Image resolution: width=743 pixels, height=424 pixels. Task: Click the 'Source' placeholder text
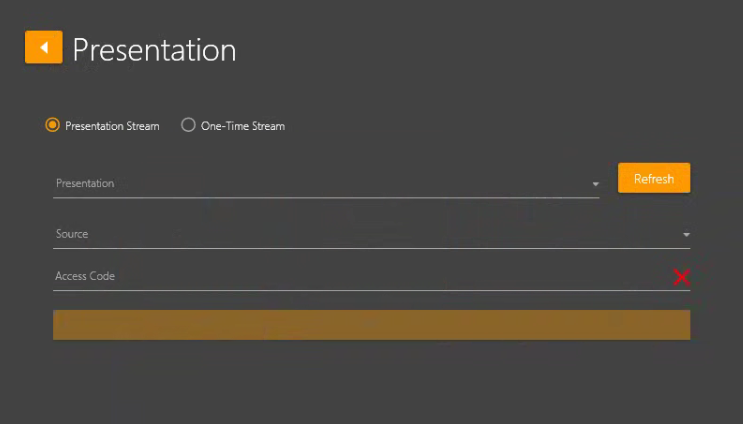[x=72, y=234]
